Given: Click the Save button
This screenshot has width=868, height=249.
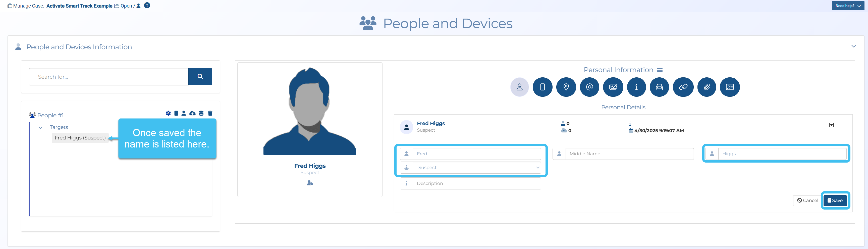Looking at the screenshot, I should tap(835, 201).
